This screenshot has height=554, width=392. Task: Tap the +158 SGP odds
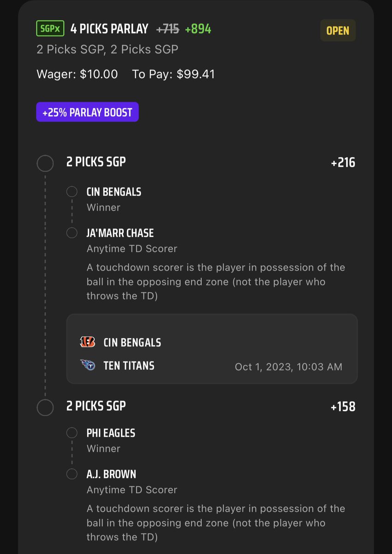(x=343, y=406)
